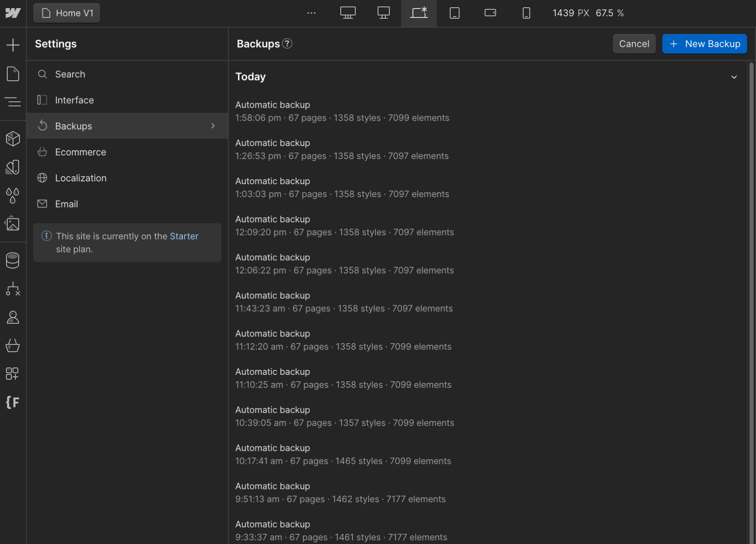Viewport: 756px width, 544px height.
Task: Click the Backups help question mark
Action: click(287, 44)
